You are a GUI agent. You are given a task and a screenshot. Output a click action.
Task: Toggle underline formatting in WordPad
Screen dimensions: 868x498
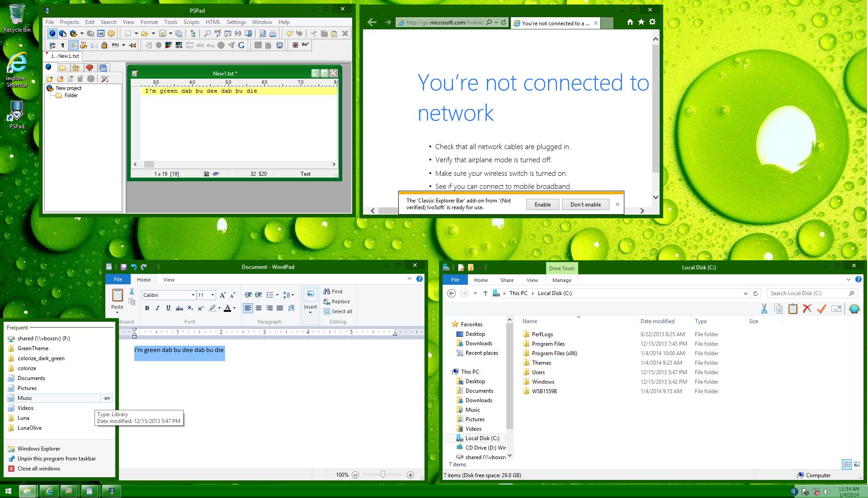[x=168, y=308]
